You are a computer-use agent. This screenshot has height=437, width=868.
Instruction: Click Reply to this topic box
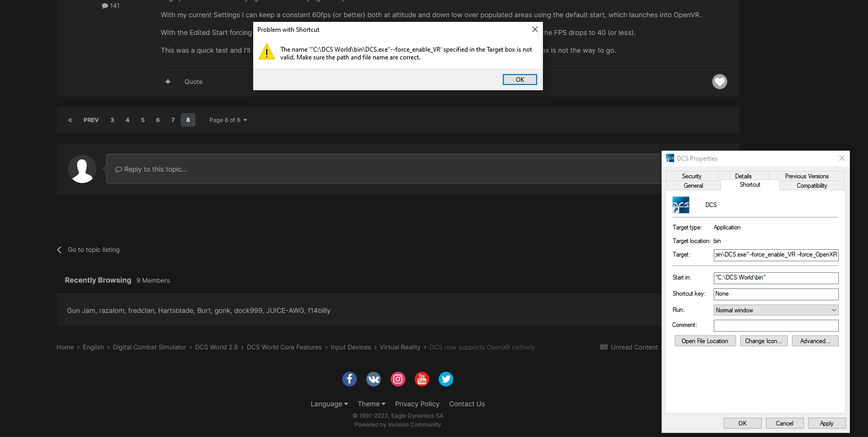(x=384, y=169)
